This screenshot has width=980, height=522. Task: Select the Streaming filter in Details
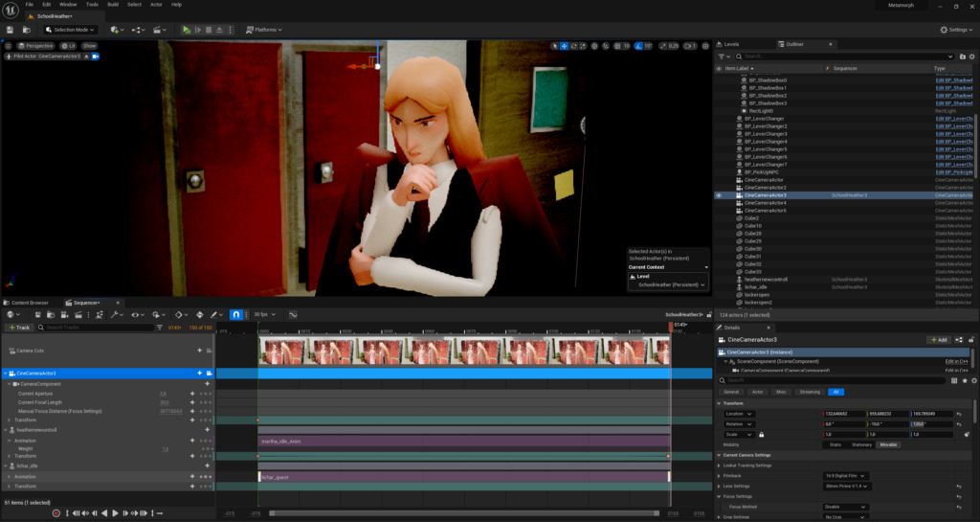point(810,392)
